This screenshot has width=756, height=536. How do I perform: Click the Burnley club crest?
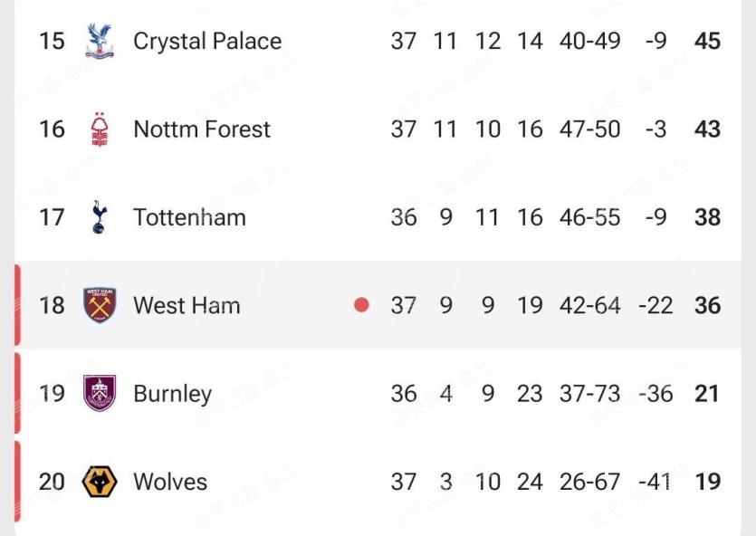[100, 393]
